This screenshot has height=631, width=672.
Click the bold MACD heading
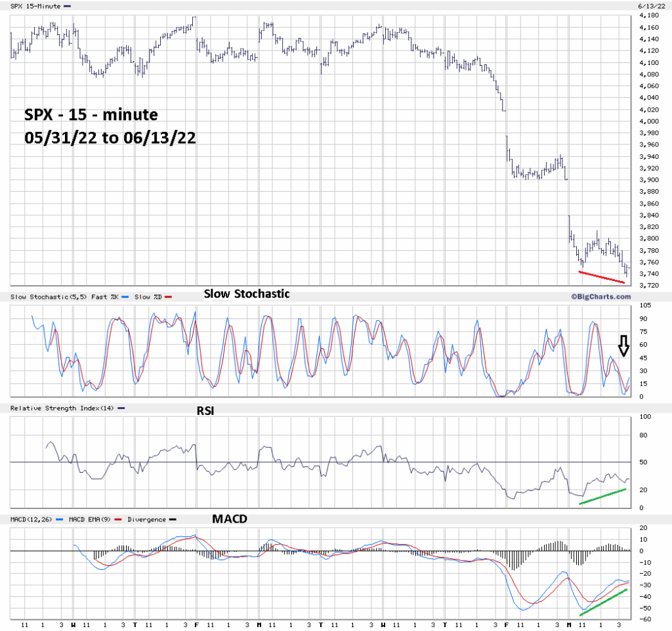tap(230, 519)
